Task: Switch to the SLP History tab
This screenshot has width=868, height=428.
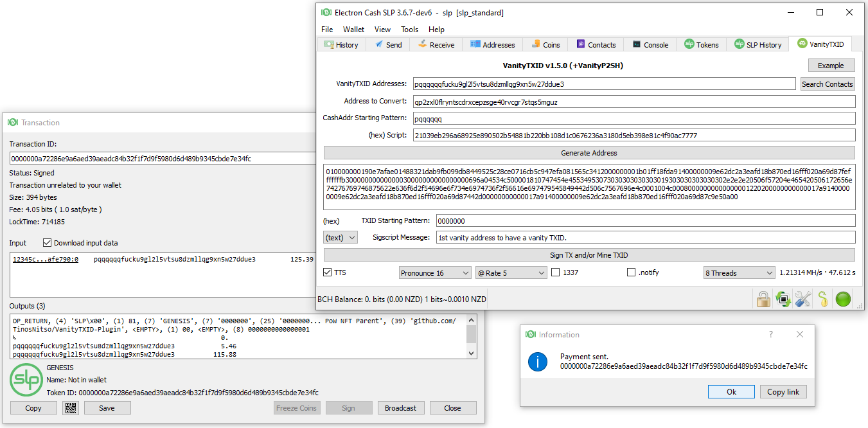Action: pos(757,44)
